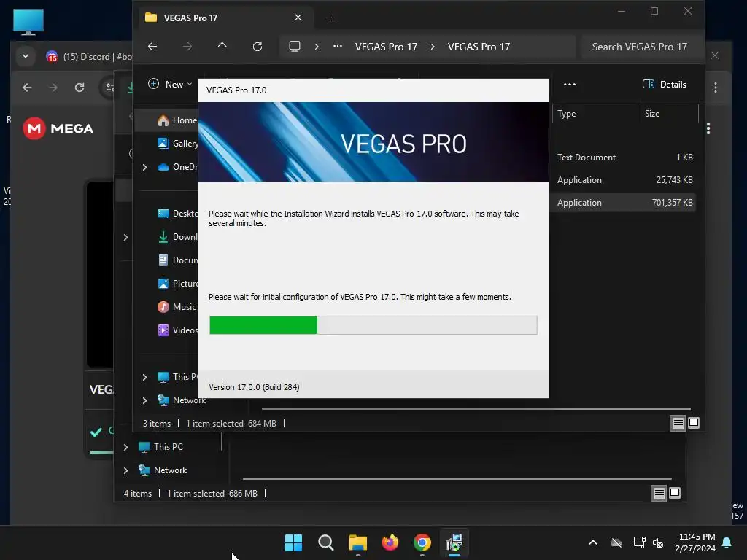Switch rear Explorer to details view icon
The height and width of the screenshot is (560, 747).
coord(659,494)
